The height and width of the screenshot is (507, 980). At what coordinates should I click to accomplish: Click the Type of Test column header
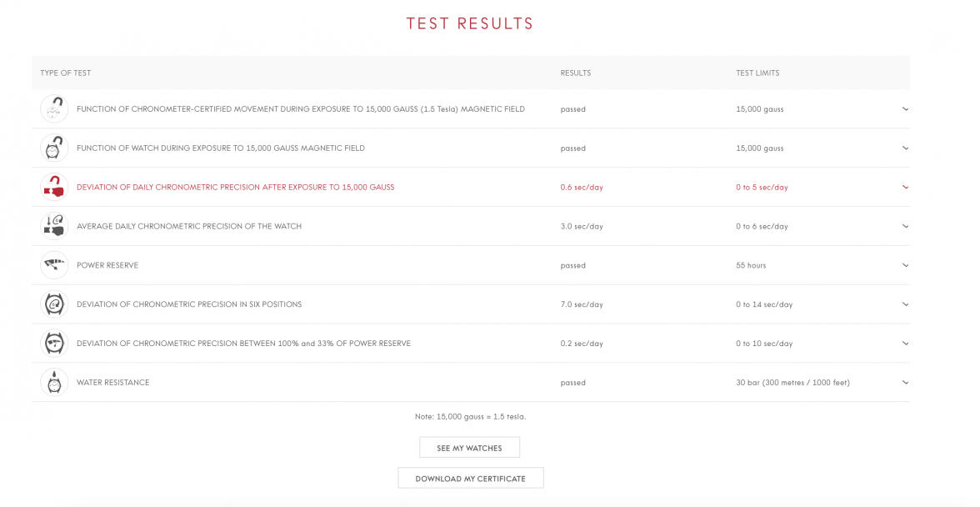coord(66,73)
